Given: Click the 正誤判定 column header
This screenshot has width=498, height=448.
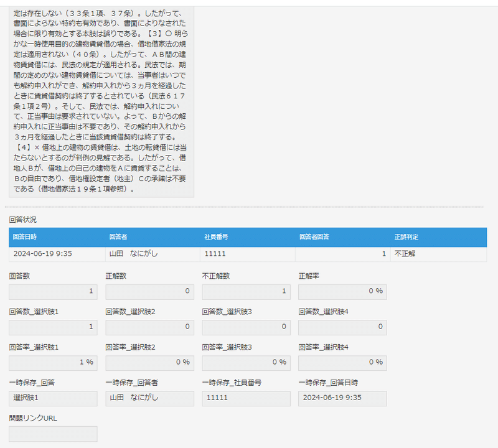Looking at the screenshot, I should click(x=439, y=237).
